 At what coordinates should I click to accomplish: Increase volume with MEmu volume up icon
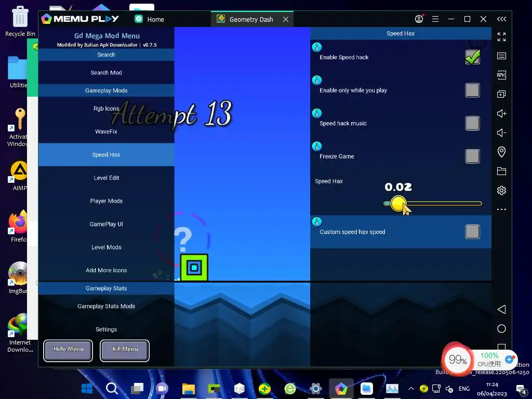click(x=501, y=113)
